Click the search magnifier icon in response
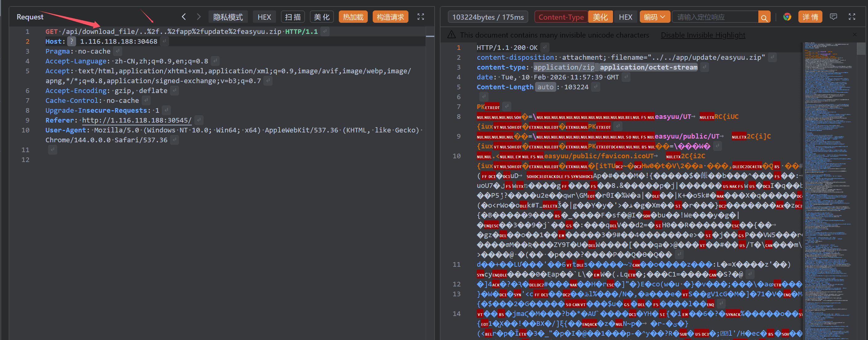This screenshot has height=340, width=868. [764, 17]
